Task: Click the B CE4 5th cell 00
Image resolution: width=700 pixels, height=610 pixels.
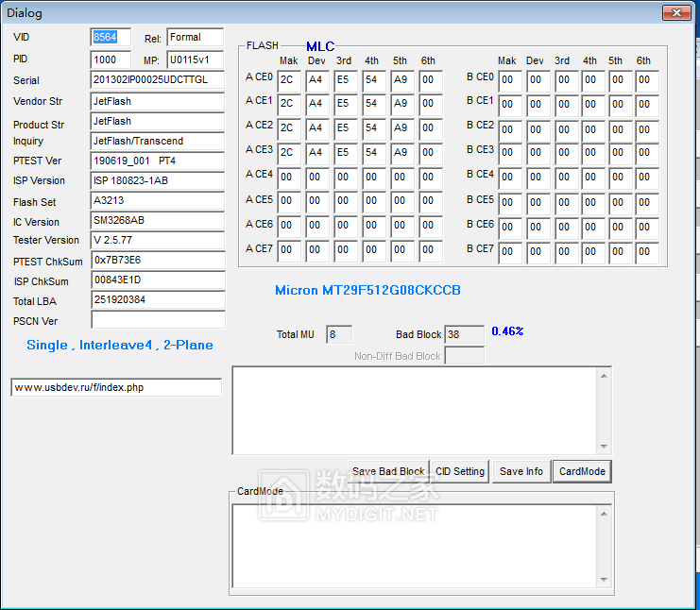Action: coord(621,178)
